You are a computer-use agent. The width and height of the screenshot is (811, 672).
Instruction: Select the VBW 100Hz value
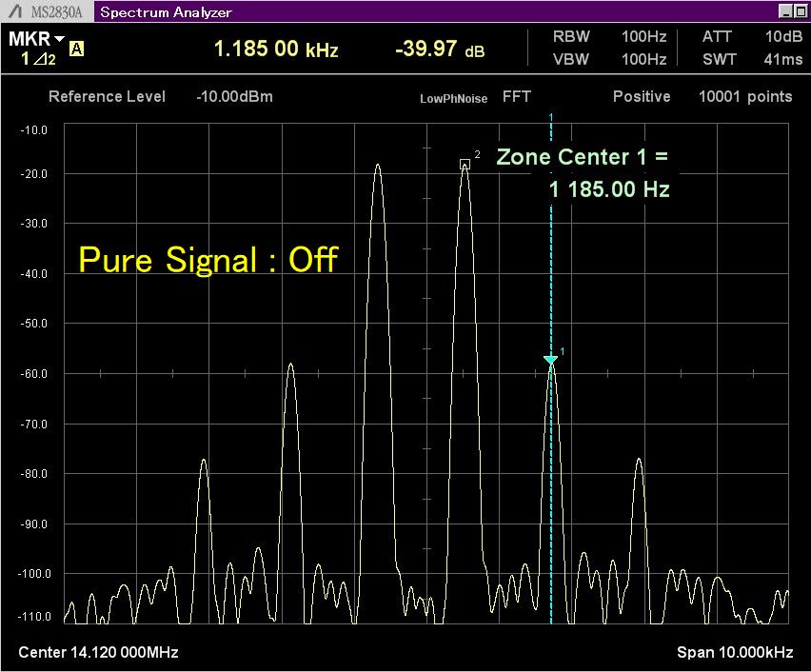point(643,59)
